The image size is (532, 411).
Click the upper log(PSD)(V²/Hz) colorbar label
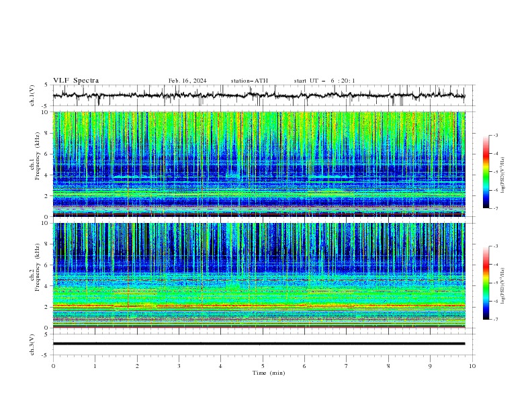click(502, 175)
